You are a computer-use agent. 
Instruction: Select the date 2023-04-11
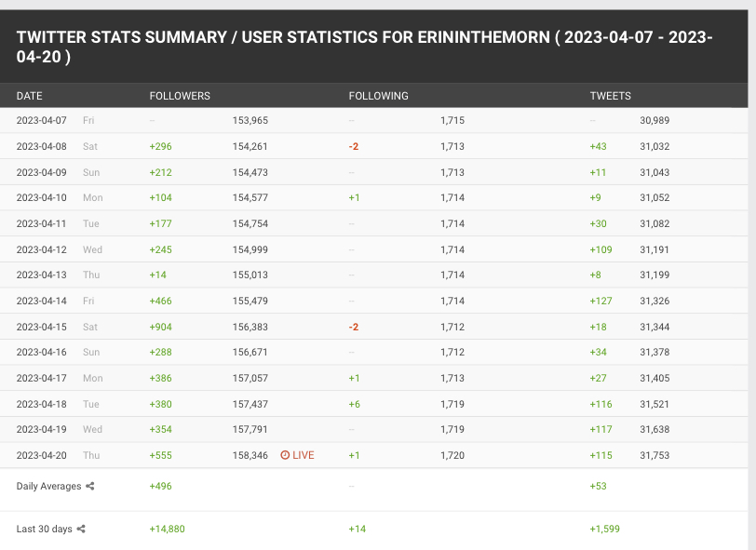click(42, 223)
